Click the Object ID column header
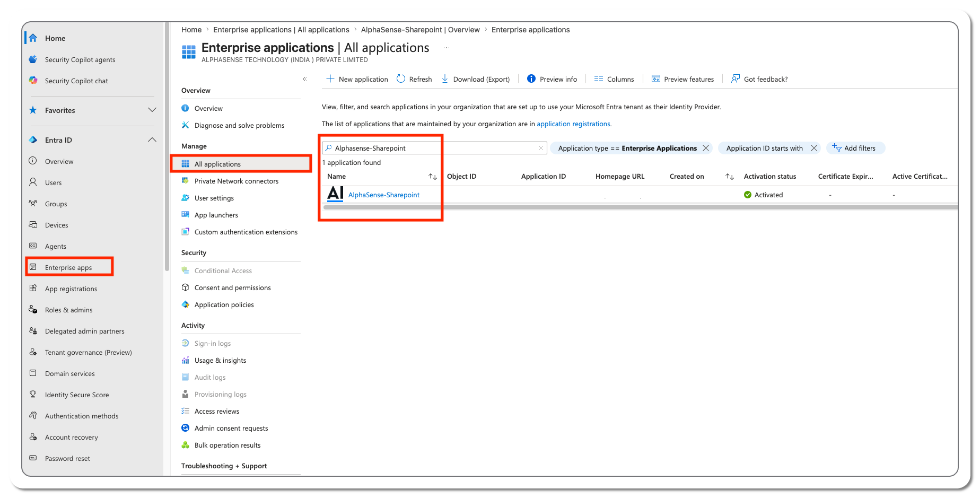This screenshot has width=980, height=498. click(461, 177)
